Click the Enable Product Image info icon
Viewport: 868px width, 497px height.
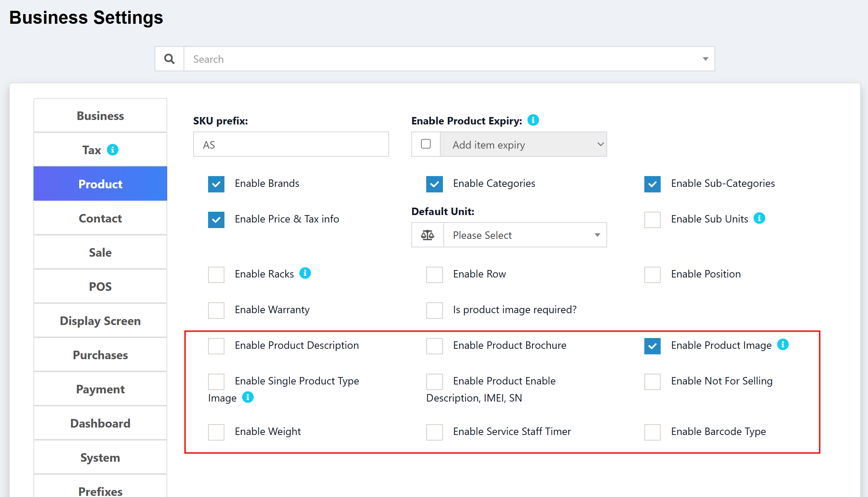point(783,344)
